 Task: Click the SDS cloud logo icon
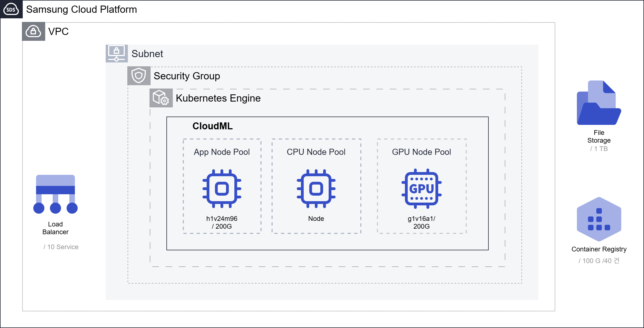coord(11,9)
